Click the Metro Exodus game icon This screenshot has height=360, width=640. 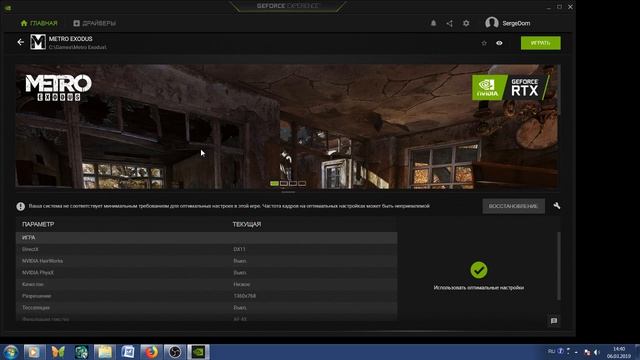coord(38,42)
